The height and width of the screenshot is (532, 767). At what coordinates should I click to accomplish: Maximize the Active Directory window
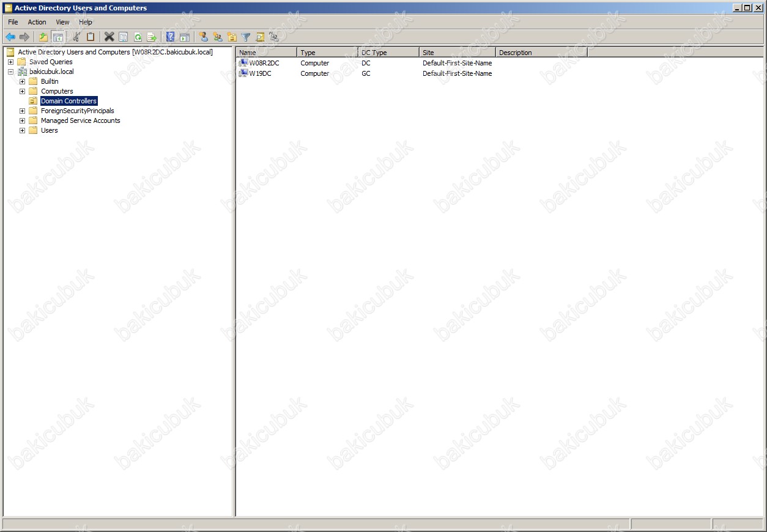tap(747, 8)
